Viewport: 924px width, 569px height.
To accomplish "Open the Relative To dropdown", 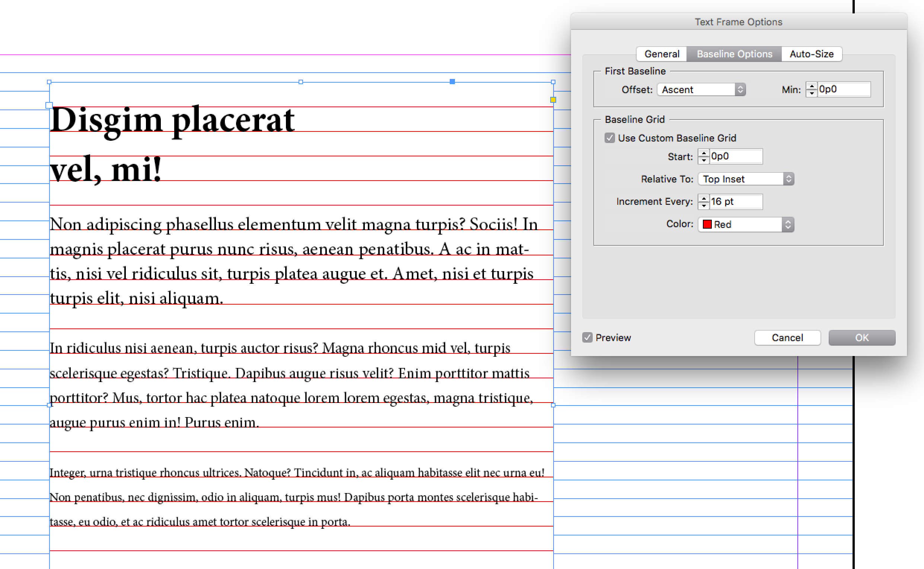I will click(x=746, y=179).
